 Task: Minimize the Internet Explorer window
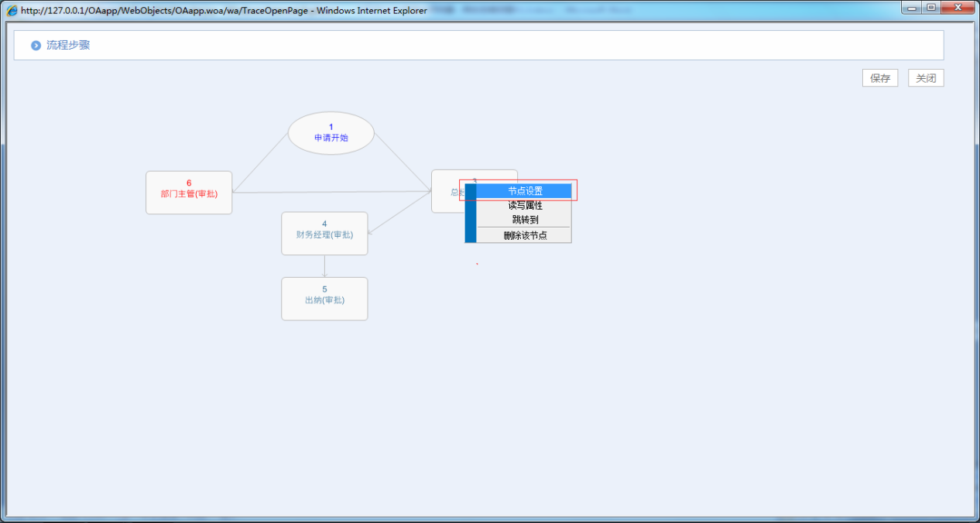click(913, 8)
